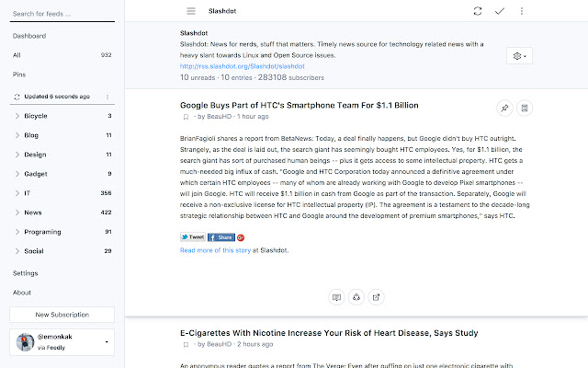The image size is (588, 368).
Task: Click the New Subscription button
Action: point(62,315)
